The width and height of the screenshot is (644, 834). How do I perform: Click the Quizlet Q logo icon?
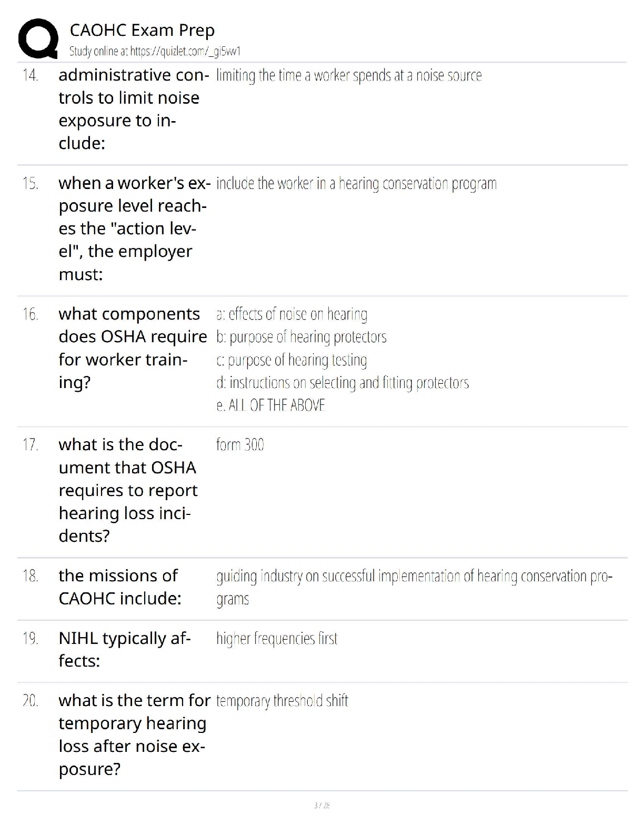[38, 38]
